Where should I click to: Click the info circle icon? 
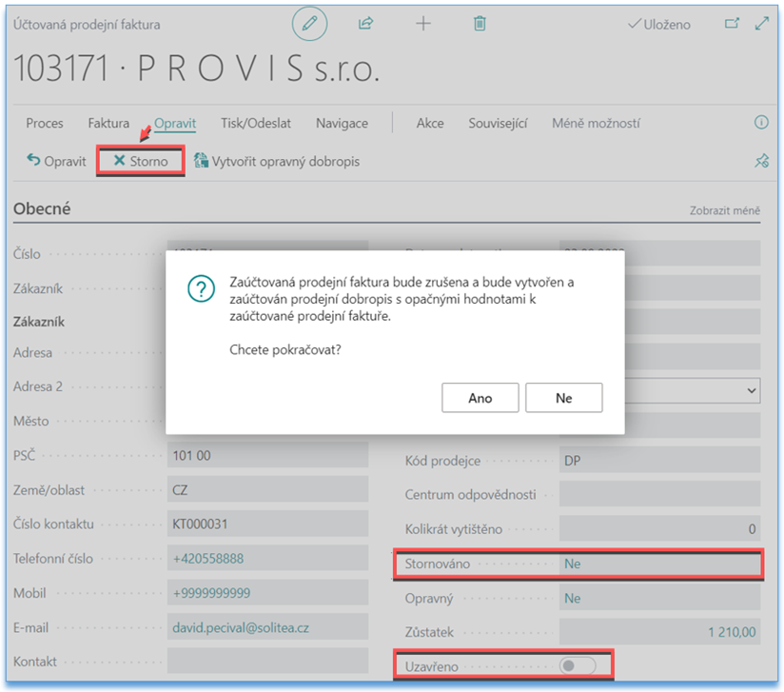point(761,123)
